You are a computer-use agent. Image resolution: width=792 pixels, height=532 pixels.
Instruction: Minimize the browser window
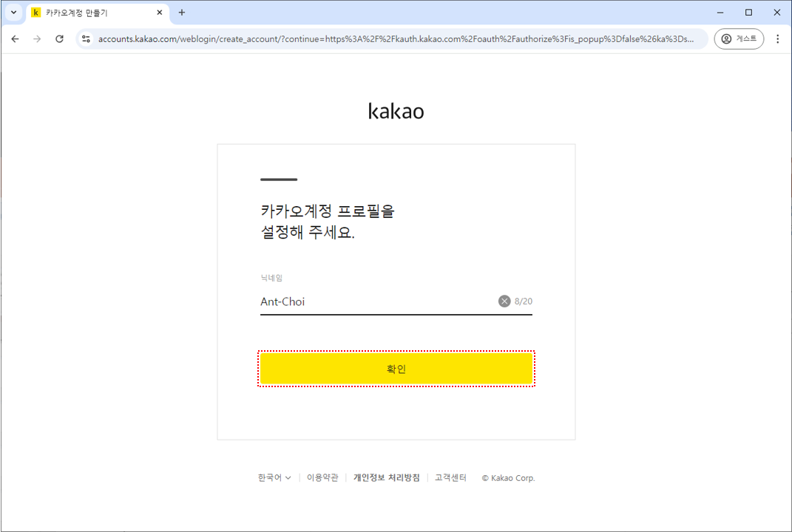point(720,13)
